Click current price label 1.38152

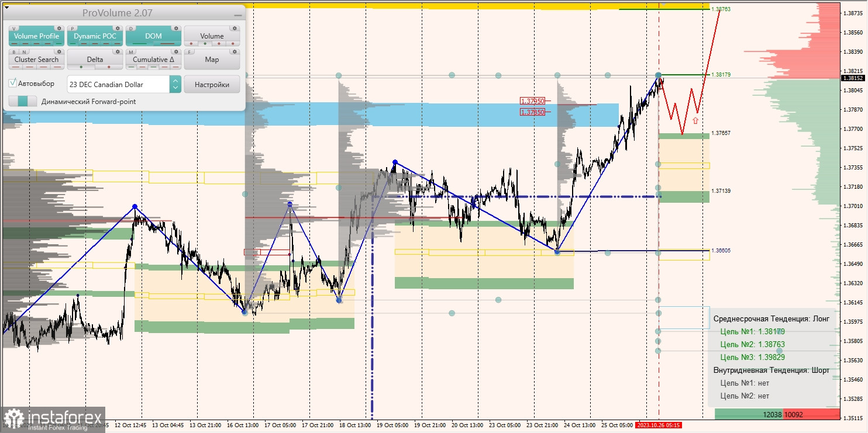853,78
